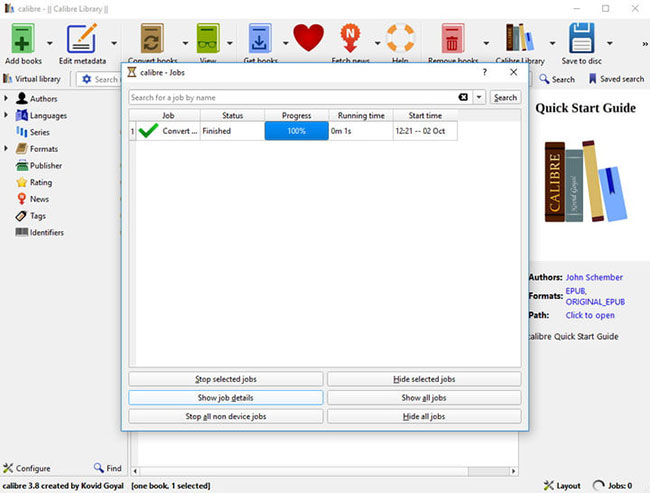Click the red heart donate icon

click(x=308, y=38)
